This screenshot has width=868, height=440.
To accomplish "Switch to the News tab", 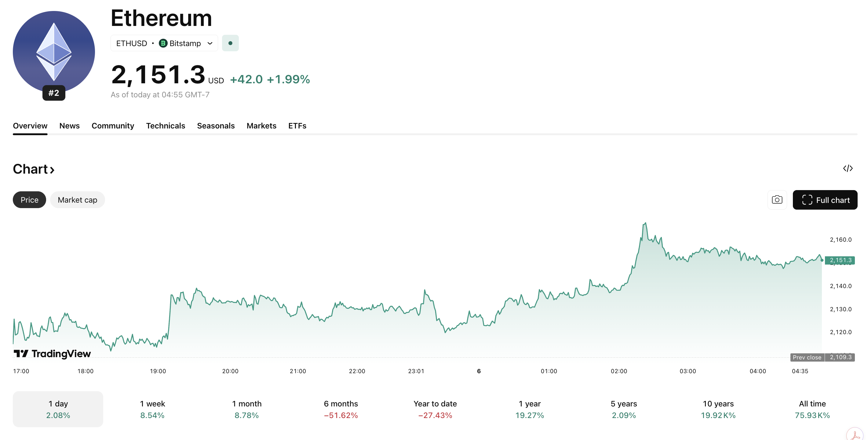I will click(x=69, y=126).
